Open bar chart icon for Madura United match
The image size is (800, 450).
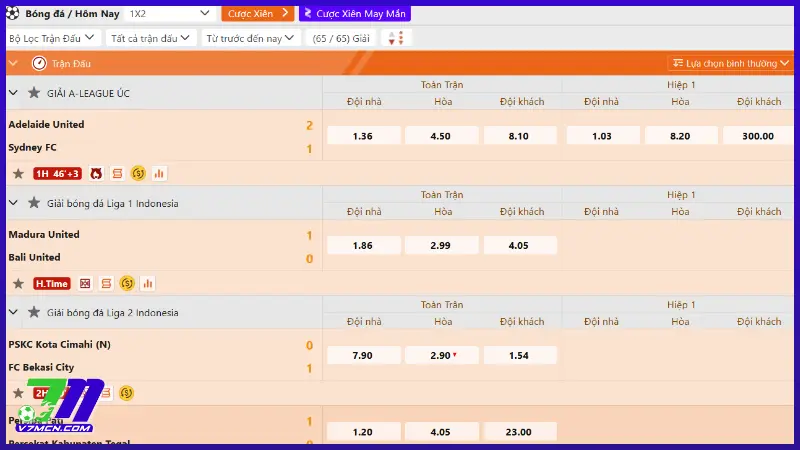148,283
